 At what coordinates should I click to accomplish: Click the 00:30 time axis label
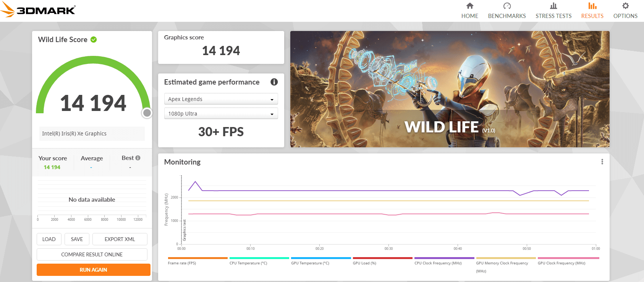(x=388, y=249)
